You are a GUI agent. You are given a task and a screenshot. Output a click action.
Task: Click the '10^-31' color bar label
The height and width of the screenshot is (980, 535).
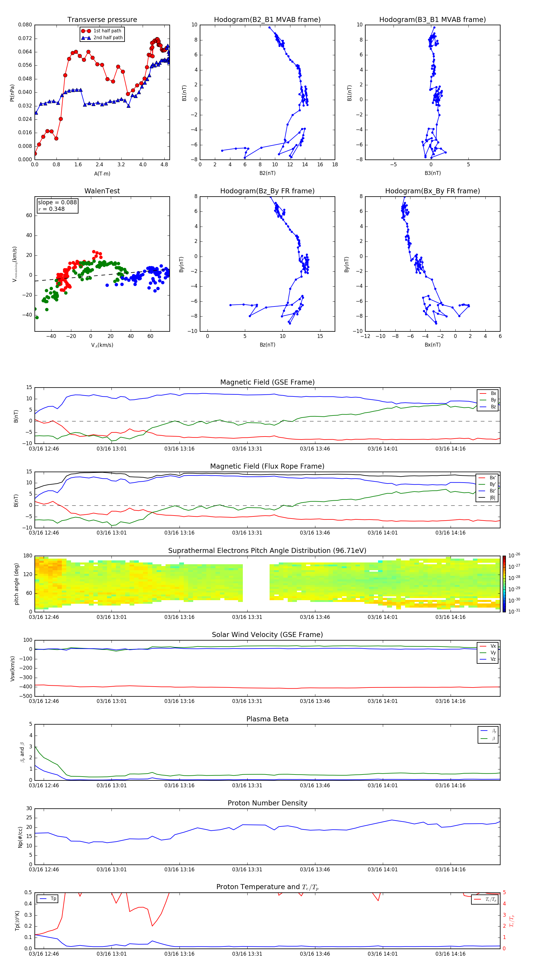click(514, 611)
